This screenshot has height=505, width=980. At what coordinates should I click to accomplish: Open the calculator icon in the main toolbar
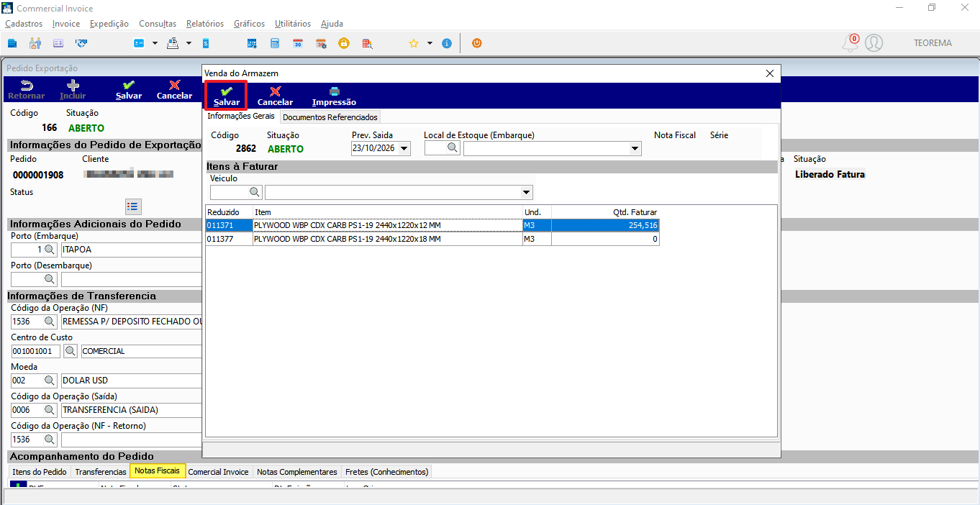pyautogui.click(x=274, y=43)
